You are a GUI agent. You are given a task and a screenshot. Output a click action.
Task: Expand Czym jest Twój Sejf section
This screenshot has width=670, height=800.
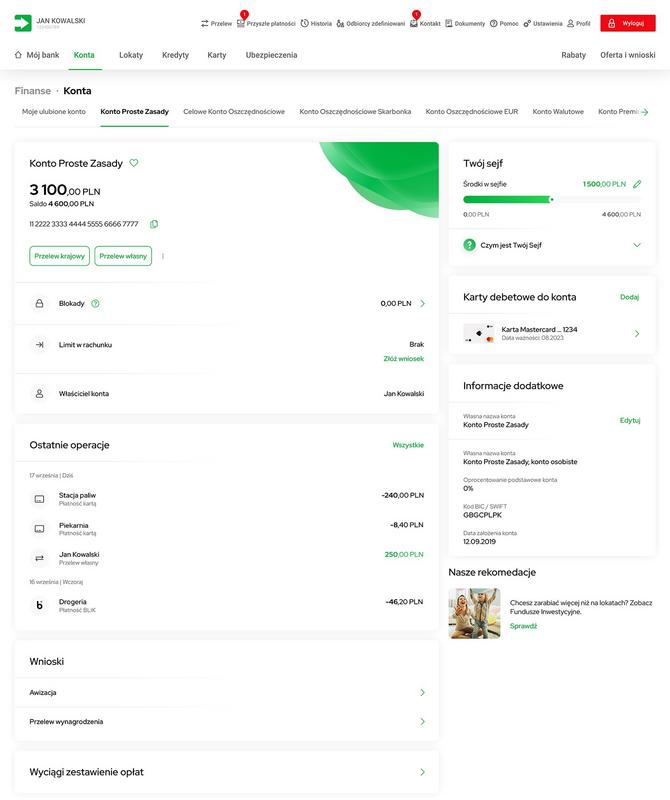click(x=637, y=245)
